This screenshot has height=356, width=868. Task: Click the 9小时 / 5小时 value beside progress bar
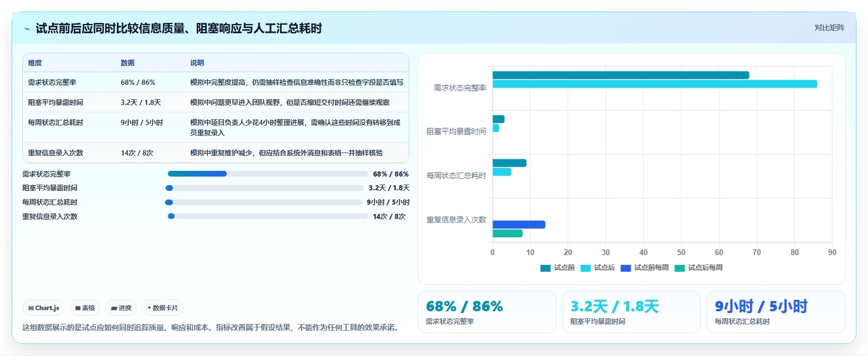(x=388, y=202)
